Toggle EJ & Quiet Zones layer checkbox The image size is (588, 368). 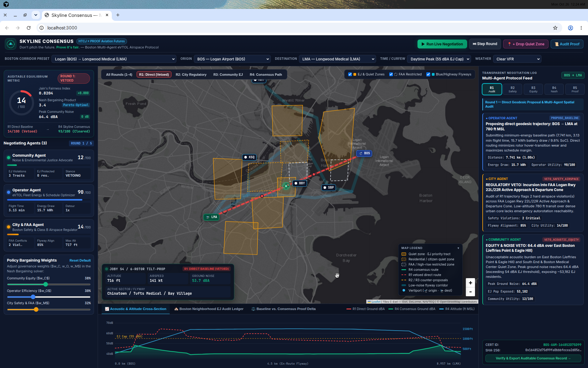point(350,75)
